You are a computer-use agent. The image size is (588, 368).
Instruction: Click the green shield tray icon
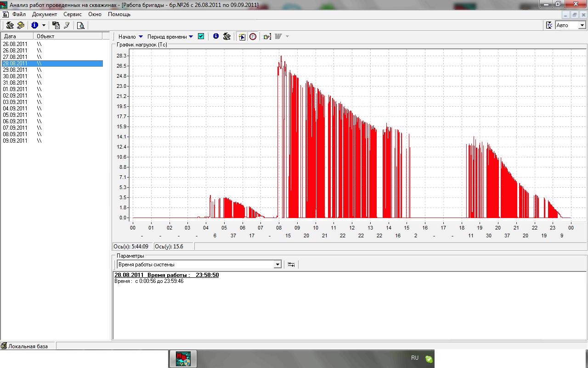pyautogui.click(x=429, y=359)
